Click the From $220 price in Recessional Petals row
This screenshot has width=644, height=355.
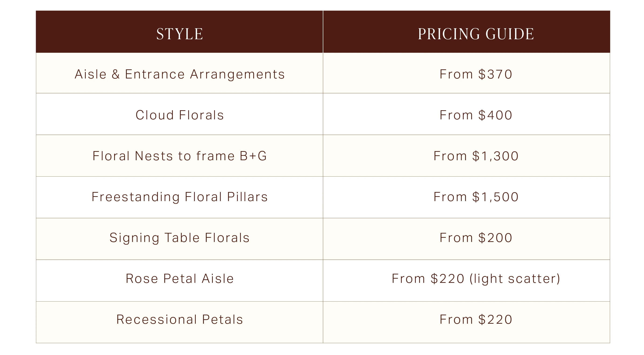point(476,319)
